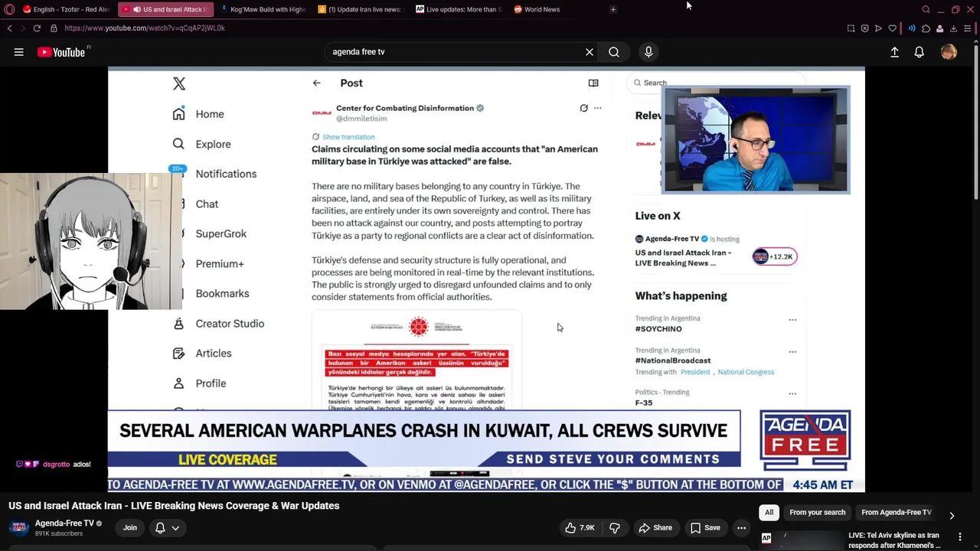View site security lock info
Viewport: 980px width, 551px height.
tap(54, 28)
